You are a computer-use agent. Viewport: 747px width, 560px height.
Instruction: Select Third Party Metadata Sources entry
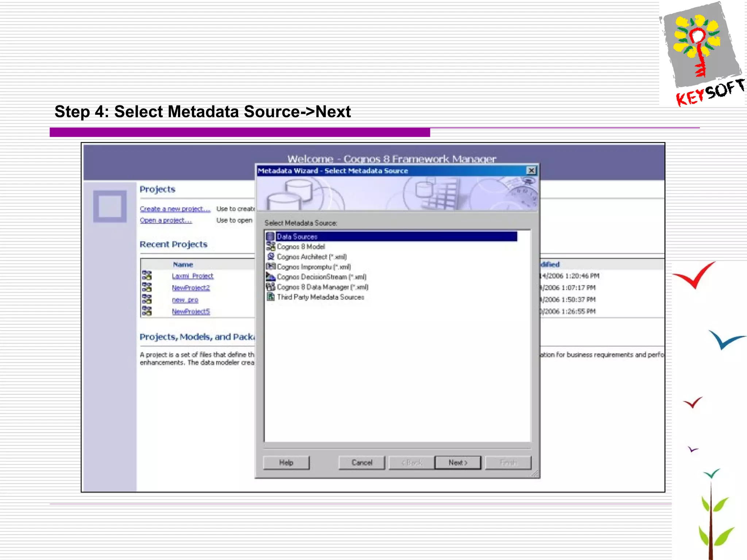(320, 297)
